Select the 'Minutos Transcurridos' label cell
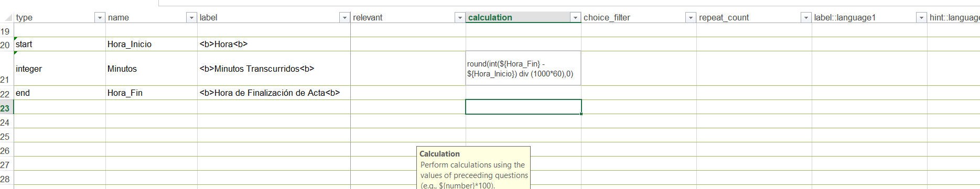This screenshot has width=980, height=189. click(274, 69)
